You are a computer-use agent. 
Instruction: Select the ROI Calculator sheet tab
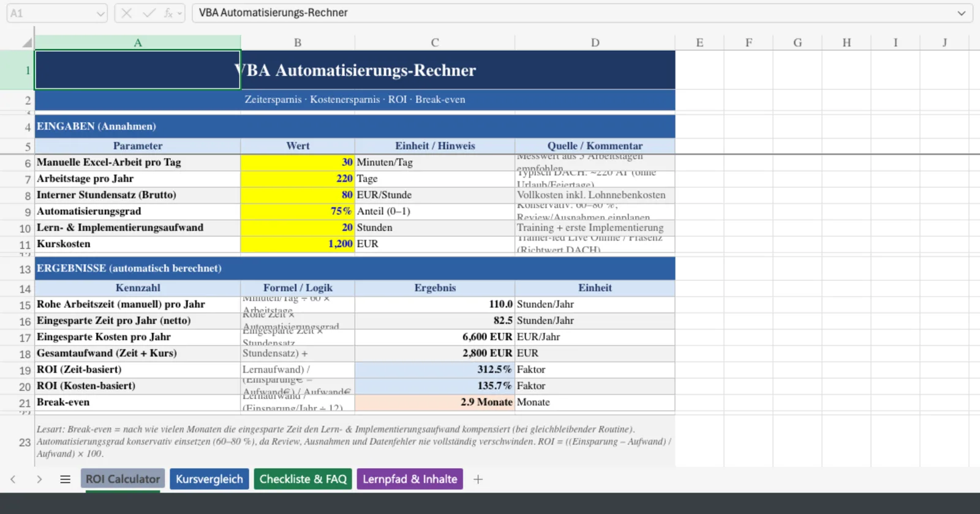123,479
